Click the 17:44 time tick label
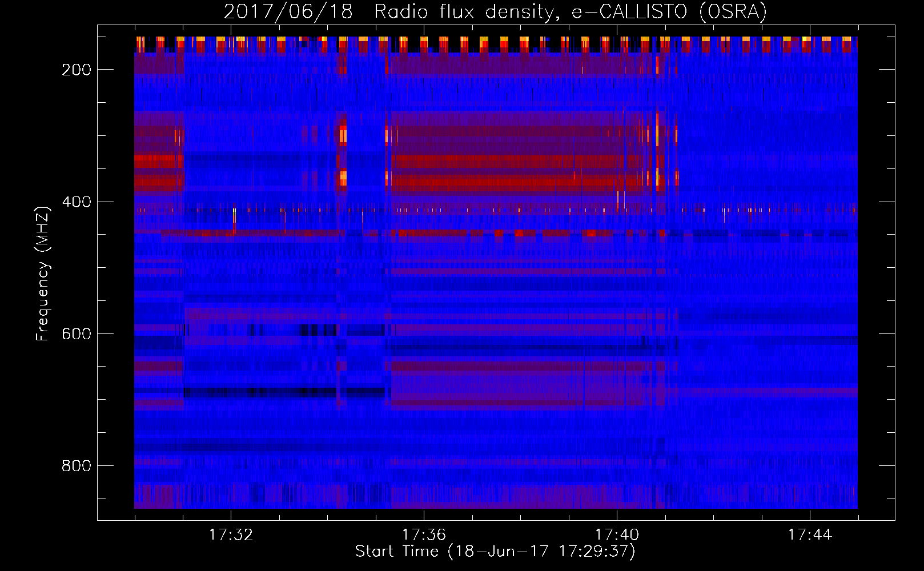This screenshot has width=924, height=571. pos(810,535)
